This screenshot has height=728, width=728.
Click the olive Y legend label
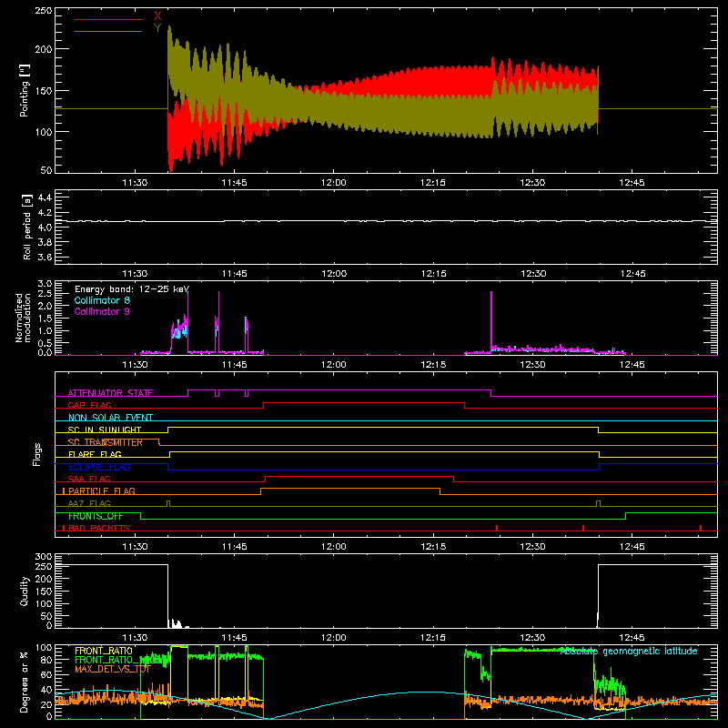tap(157, 28)
